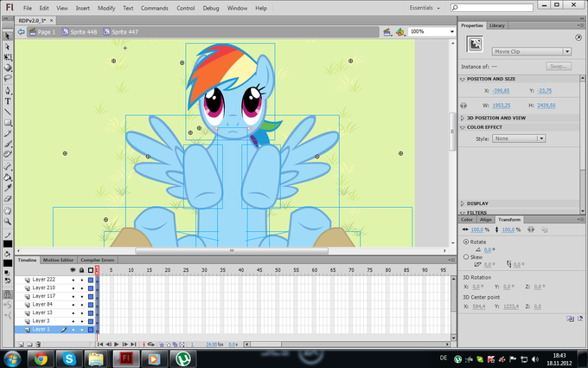Screen dimensions: 588x368
Task: Click the Play button in timeline controls
Action: point(116,344)
